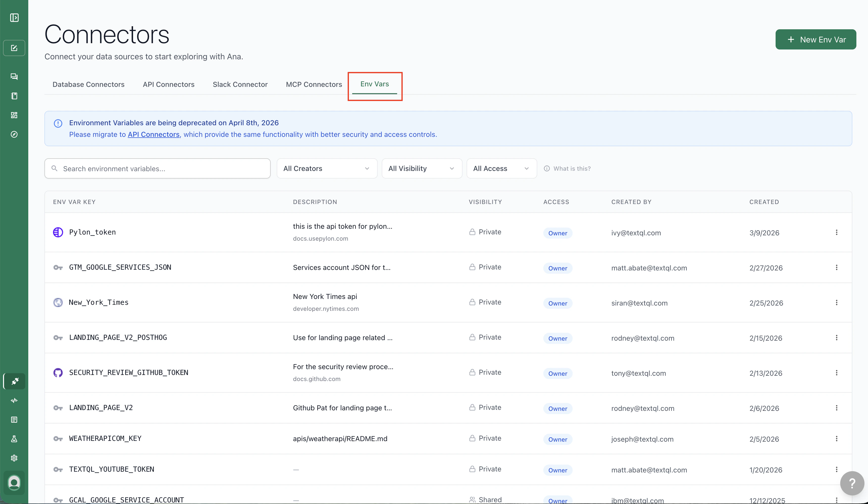
Task: Open the user profile avatar
Action: click(x=14, y=482)
